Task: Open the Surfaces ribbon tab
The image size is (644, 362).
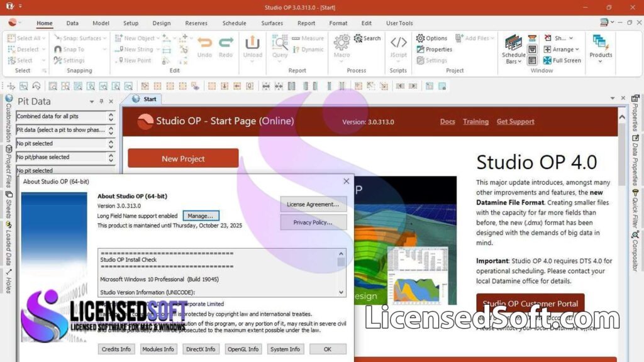Action: pos(272,23)
